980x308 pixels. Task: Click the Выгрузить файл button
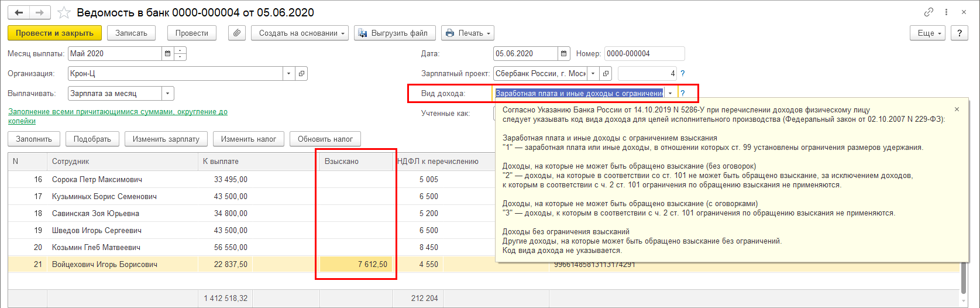coord(394,33)
